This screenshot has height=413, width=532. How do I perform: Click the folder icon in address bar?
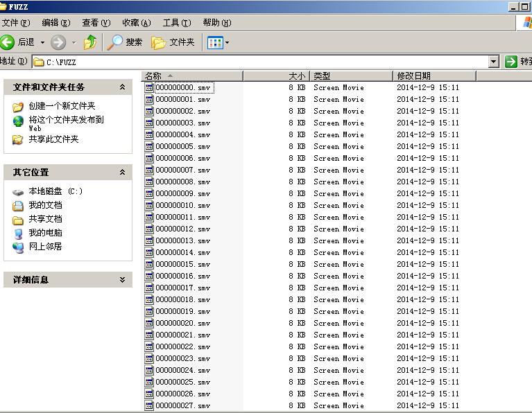point(39,62)
